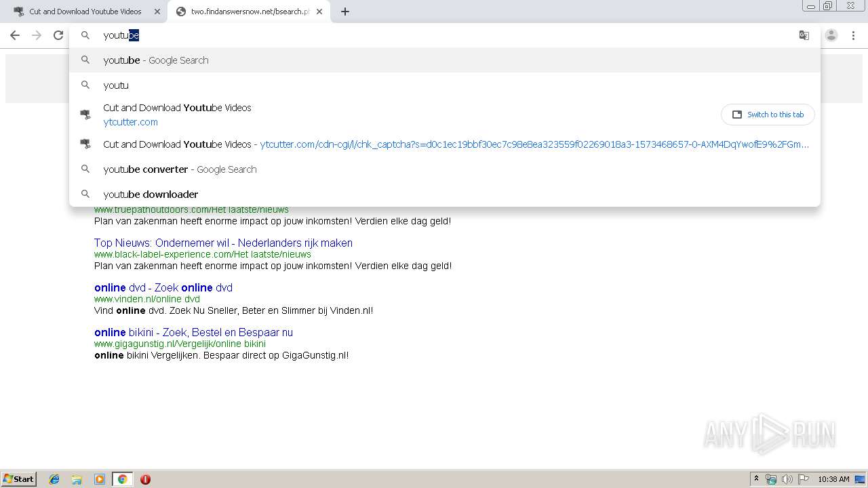Image resolution: width=868 pixels, height=488 pixels.
Task: Open the volume speaker tray icon
Action: [x=787, y=479]
